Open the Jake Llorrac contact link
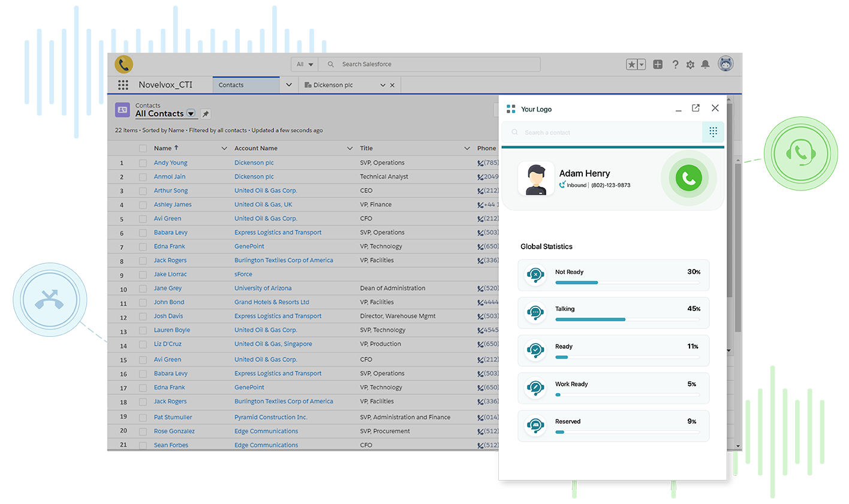The image size is (849, 504). [170, 274]
